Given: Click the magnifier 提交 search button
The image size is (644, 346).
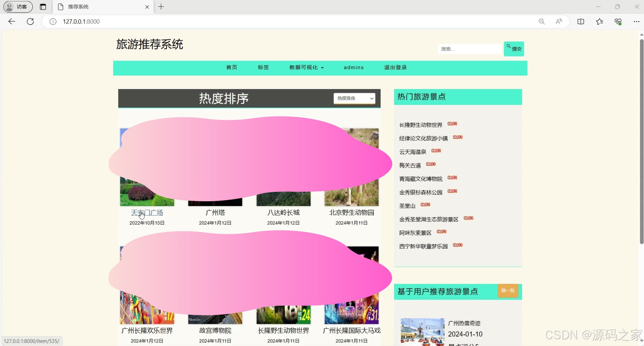Looking at the screenshot, I should tap(514, 49).
